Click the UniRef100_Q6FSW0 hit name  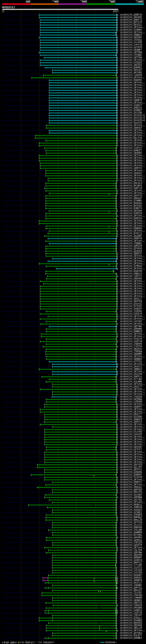pos(131,326)
